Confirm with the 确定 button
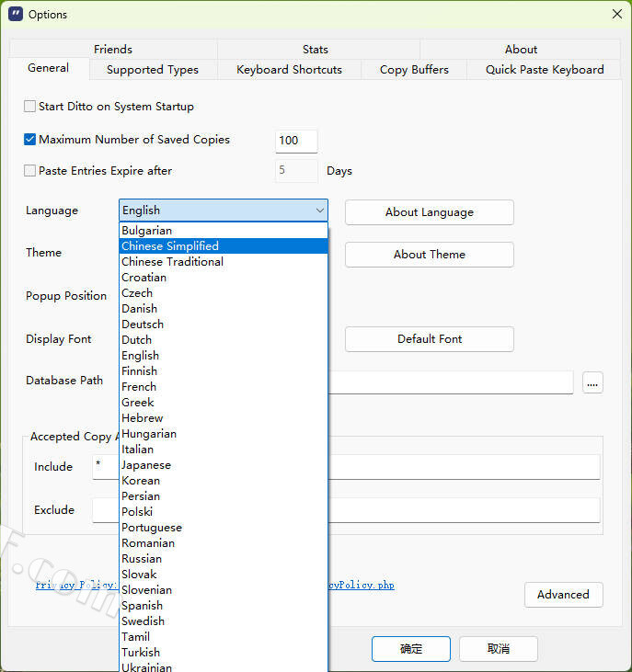Screen dimensions: 632x672 [x=411, y=649]
